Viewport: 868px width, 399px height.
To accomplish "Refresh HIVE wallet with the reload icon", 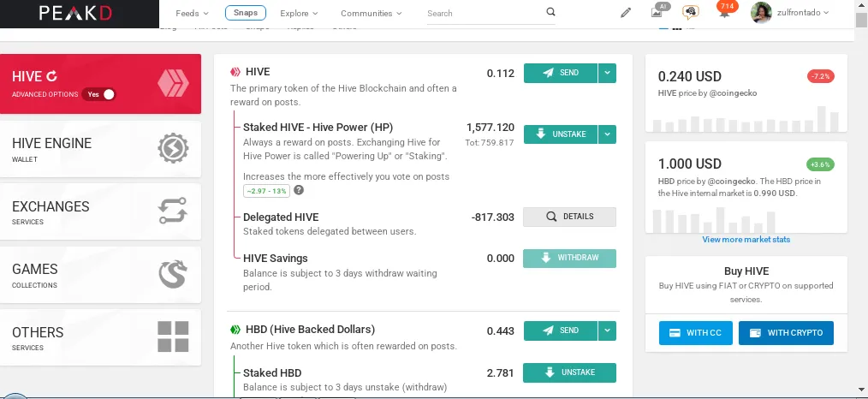I will [x=52, y=76].
